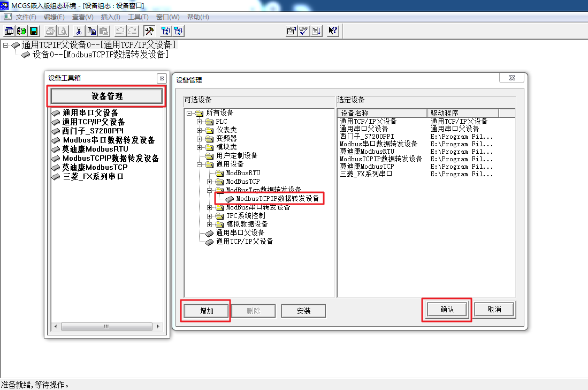Screen dimensions: 588x390
Task: Select ModbusTCPIP数据转发设备 in available devices tree
Action: [x=277, y=199]
